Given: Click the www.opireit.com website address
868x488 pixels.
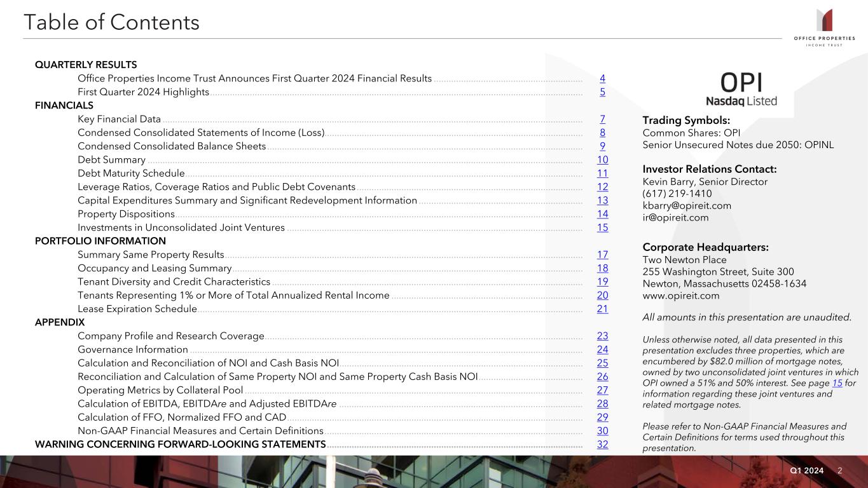Looking at the screenshot, I should [x=681, y=295].
